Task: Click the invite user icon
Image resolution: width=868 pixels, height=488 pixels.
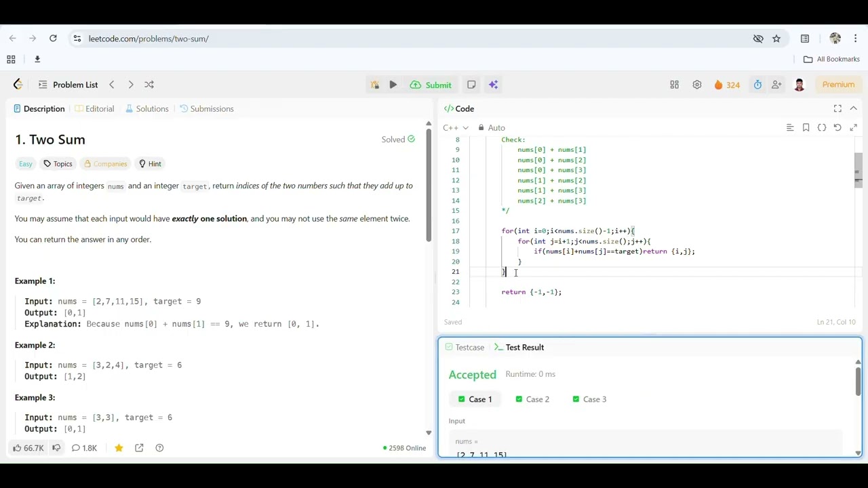Action: pos(777,85)
